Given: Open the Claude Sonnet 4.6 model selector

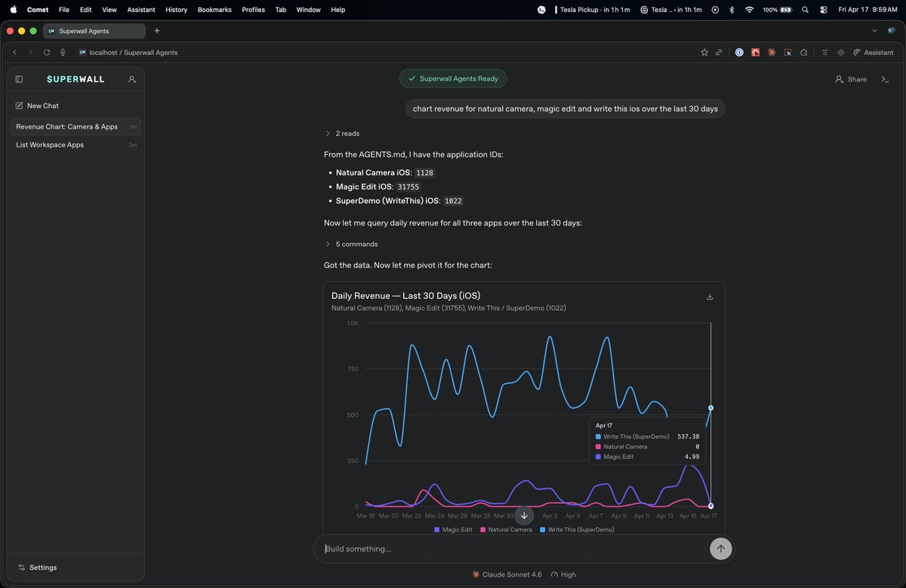Looking at the screenshot, I should pos(507,574).
